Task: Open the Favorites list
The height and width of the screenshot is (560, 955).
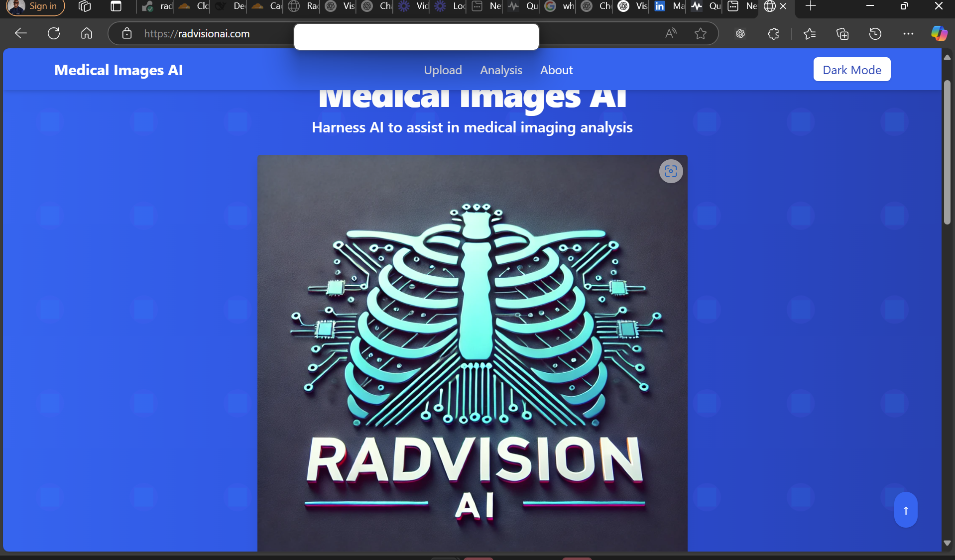Action: point(810,33)
